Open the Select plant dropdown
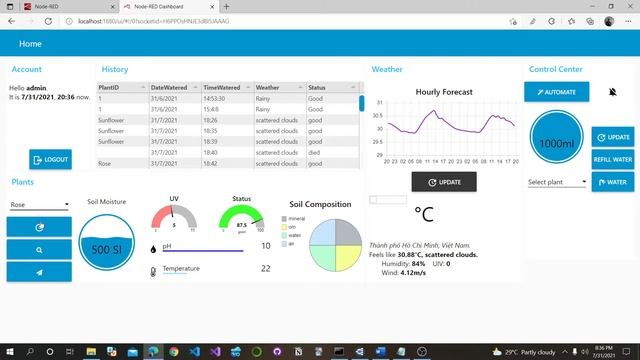The height and width of the screenshot is (360, 640). [557, 182]
